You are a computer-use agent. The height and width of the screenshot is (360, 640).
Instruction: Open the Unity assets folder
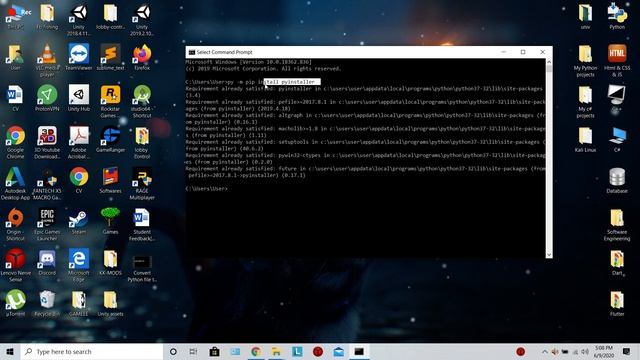pos(110,303)
